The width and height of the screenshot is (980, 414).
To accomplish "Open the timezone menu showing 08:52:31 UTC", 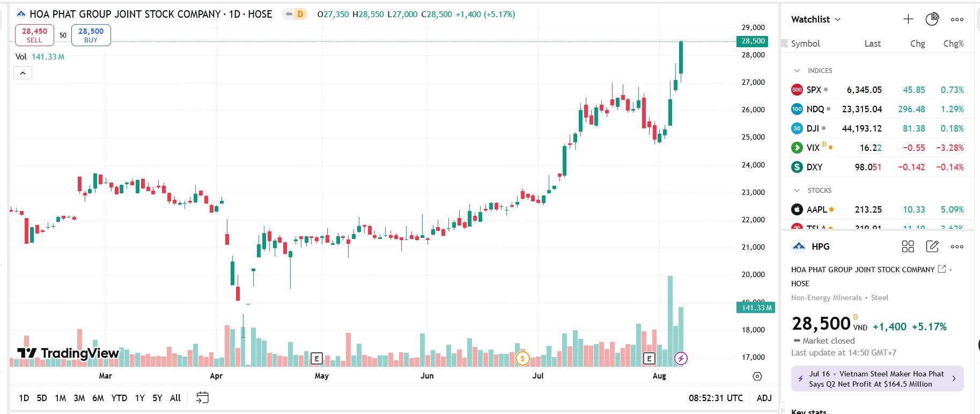I will coord(716,398).
